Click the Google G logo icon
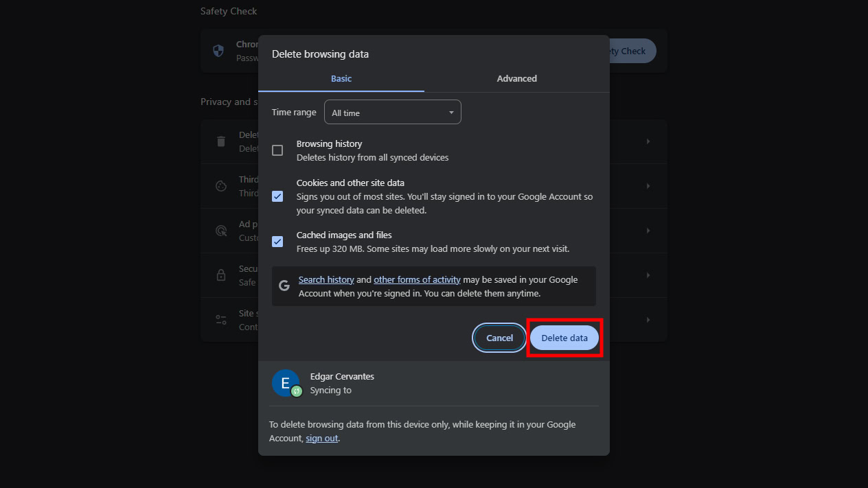 (284, 286)
